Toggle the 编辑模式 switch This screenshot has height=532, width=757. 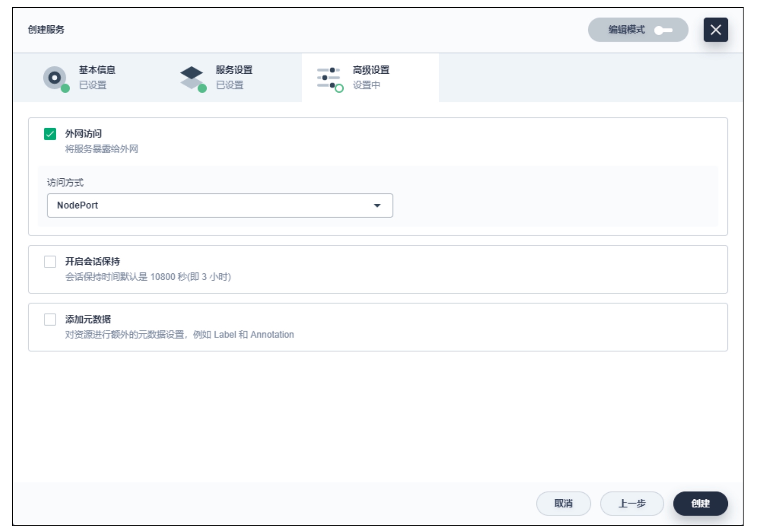[663, 30]
